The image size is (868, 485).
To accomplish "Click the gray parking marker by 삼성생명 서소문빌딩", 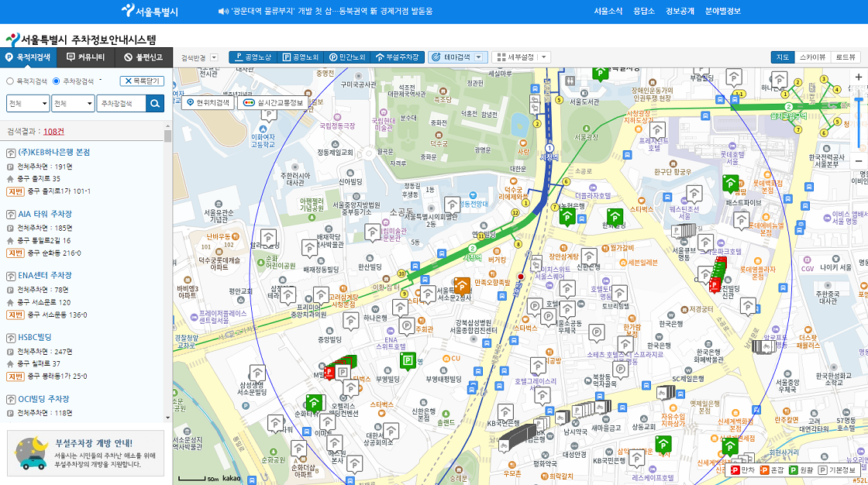I will [257, 373].
